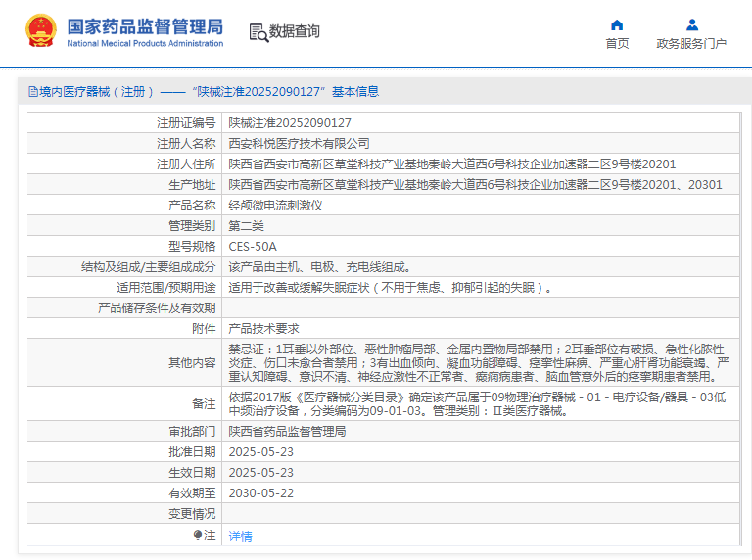Click the 管理类别 row label
The height and width of the screenshot is (560, 752).
pyautogui.click(x=192, y=226)
